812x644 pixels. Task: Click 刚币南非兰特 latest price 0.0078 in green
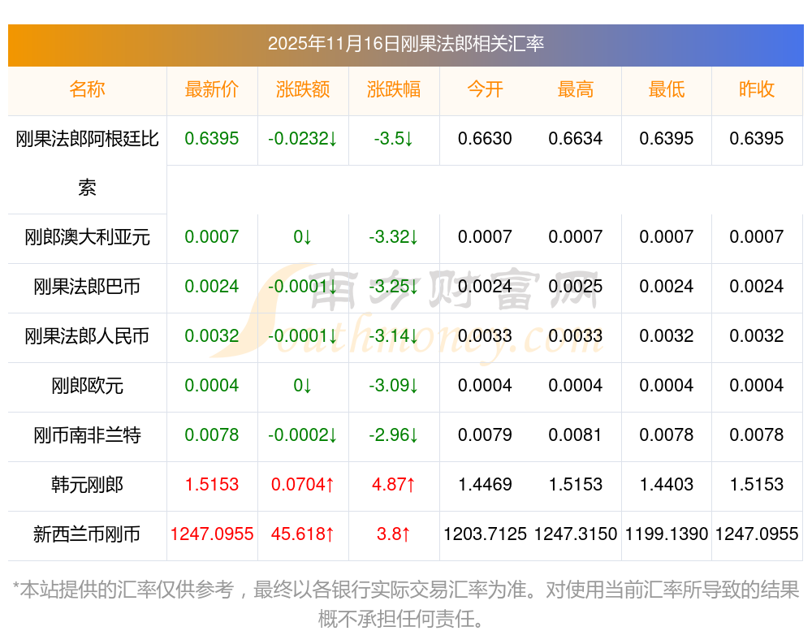(211, 435)
